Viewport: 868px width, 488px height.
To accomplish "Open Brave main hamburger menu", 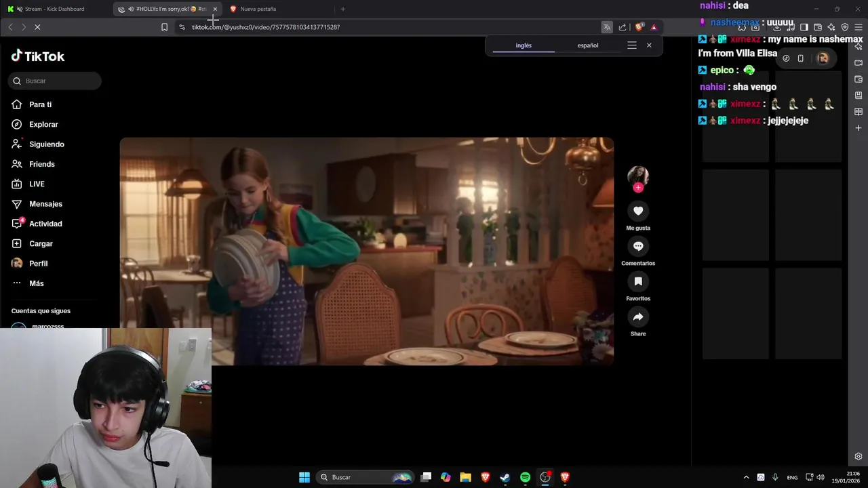I will point(859,27).
